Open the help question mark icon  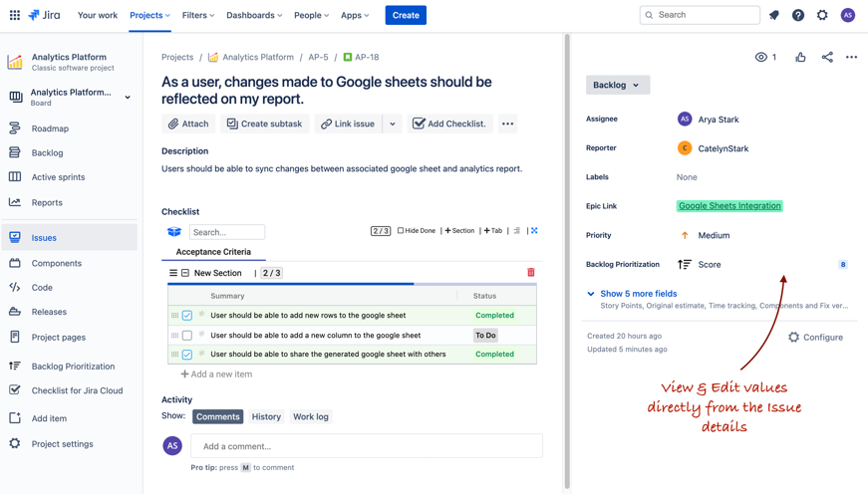[x=798, y=15]
